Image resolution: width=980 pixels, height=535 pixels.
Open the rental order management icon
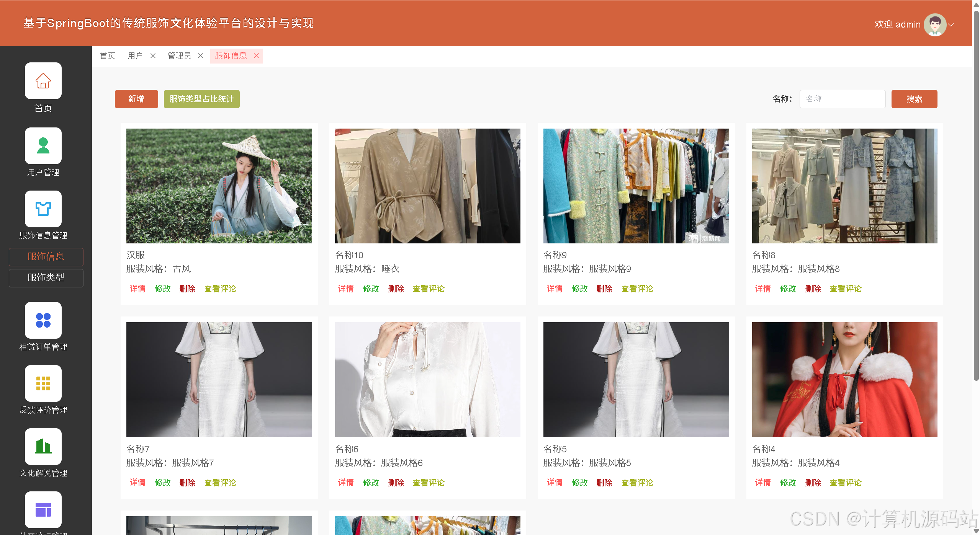click(43, 320)
